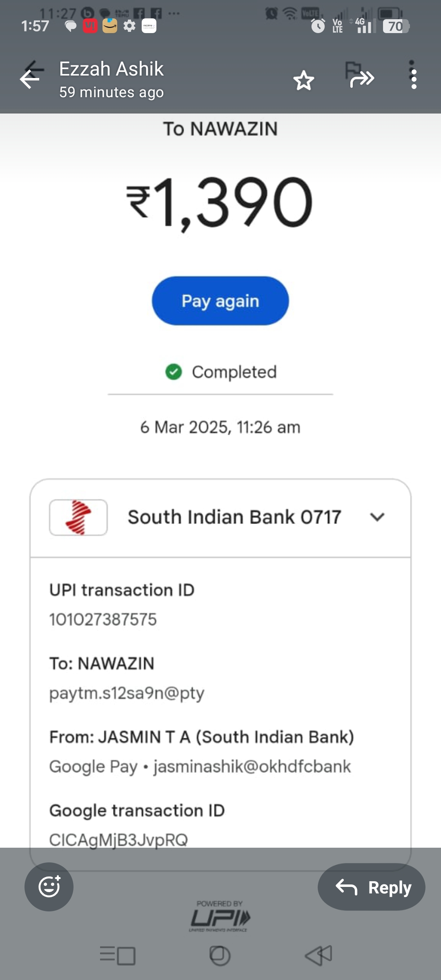
Task: Tap the alarm icon in status bar
Action: point(318,27)
